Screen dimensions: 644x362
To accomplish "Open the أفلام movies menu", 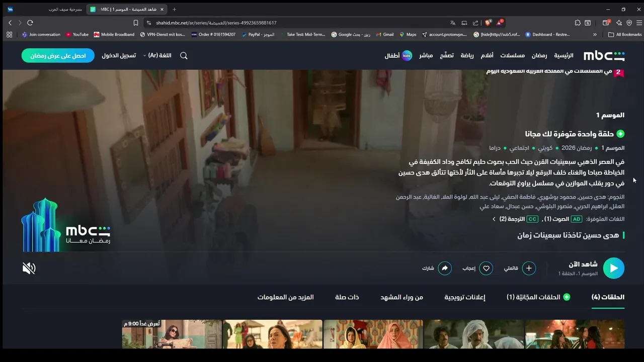I will tap(487, 55).
